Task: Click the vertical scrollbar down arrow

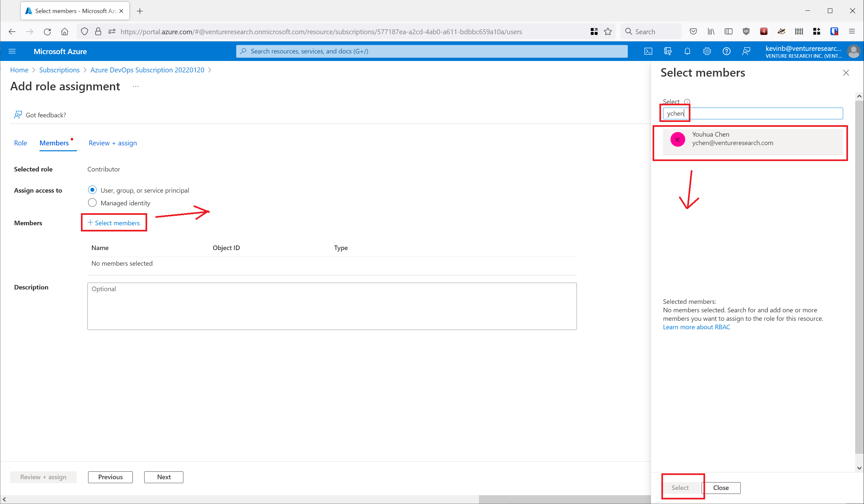Action: point(859,468)
